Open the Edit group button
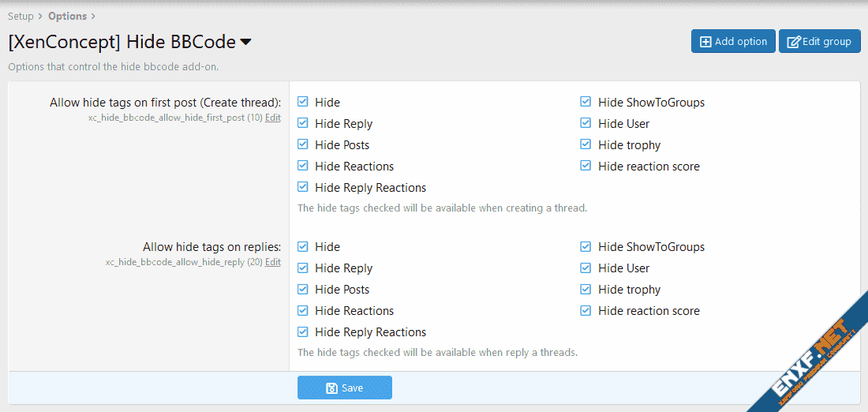This screenshot has width=868, height=412. click(x=819, y=42)
